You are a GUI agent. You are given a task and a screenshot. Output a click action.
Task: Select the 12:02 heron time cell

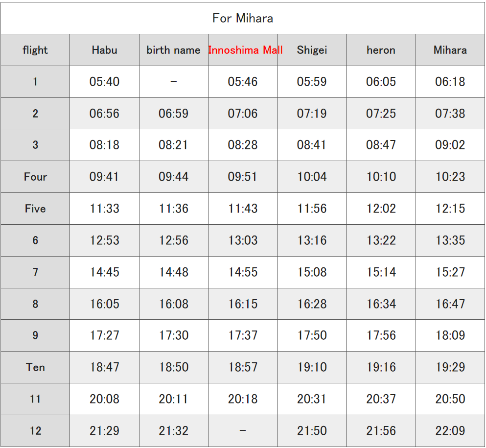click(381, 209)
